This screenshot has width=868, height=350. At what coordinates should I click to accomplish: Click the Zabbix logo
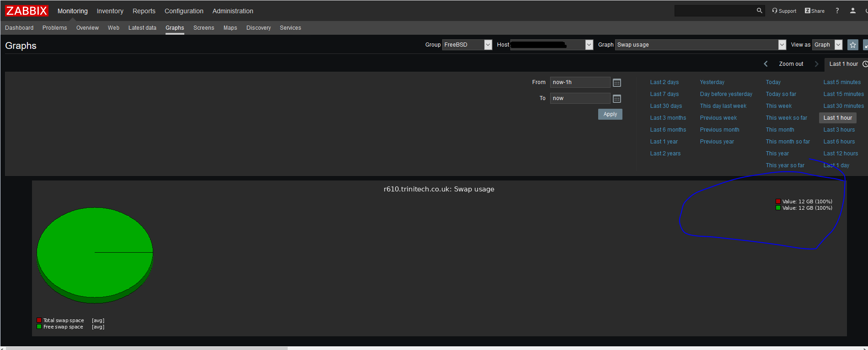(27, 11)
